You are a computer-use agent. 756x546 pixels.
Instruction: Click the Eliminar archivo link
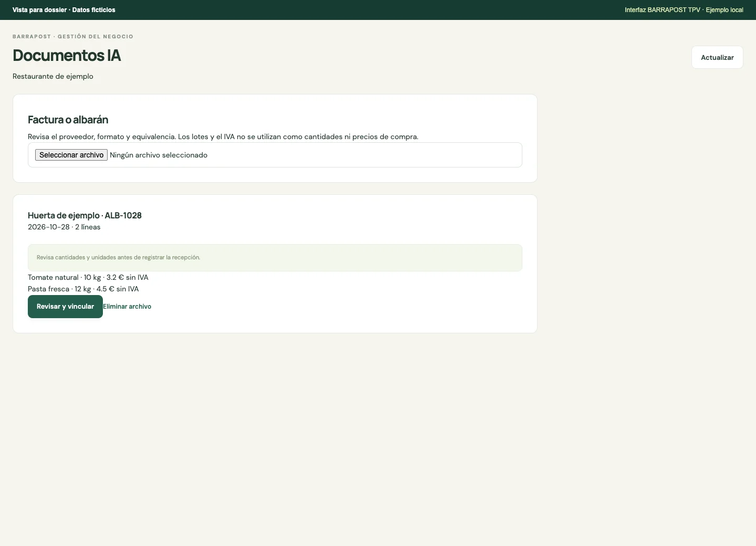pos(127,307)
